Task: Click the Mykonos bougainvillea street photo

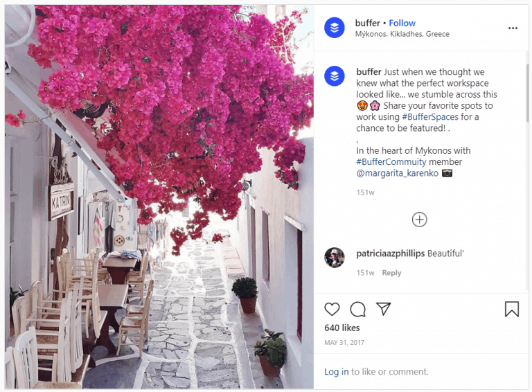Action: (159, 197)
